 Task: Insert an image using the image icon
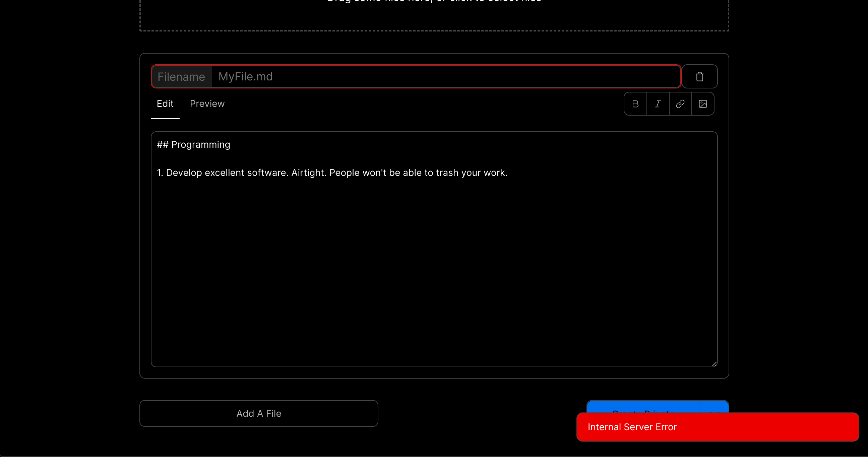point(703,104)
